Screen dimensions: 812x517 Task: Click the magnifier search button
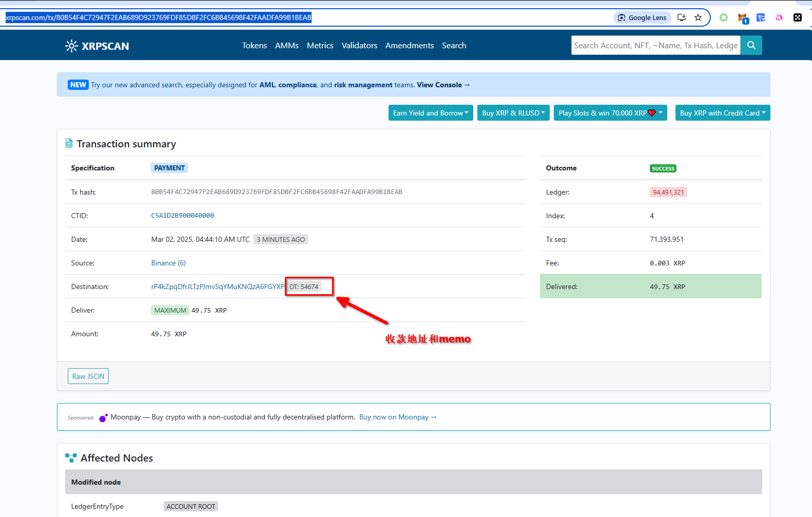[x=751, y=45]
